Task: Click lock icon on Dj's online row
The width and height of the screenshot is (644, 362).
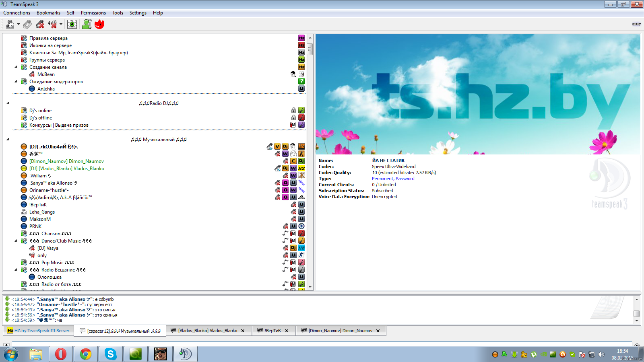Action: point(293,110)
